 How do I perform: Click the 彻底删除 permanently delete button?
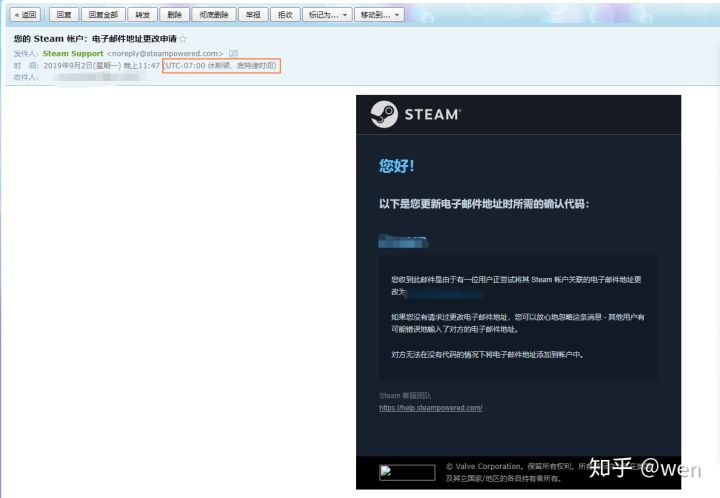point(214,15)
